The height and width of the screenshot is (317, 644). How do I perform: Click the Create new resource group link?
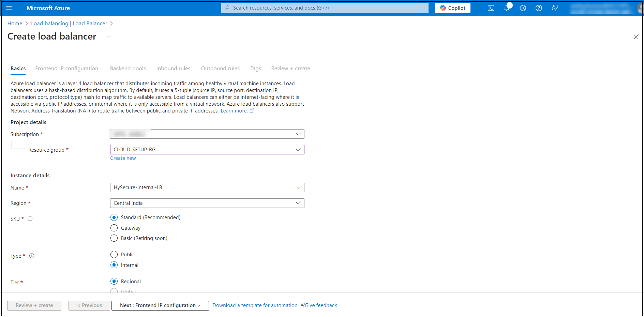coord(123,158)
